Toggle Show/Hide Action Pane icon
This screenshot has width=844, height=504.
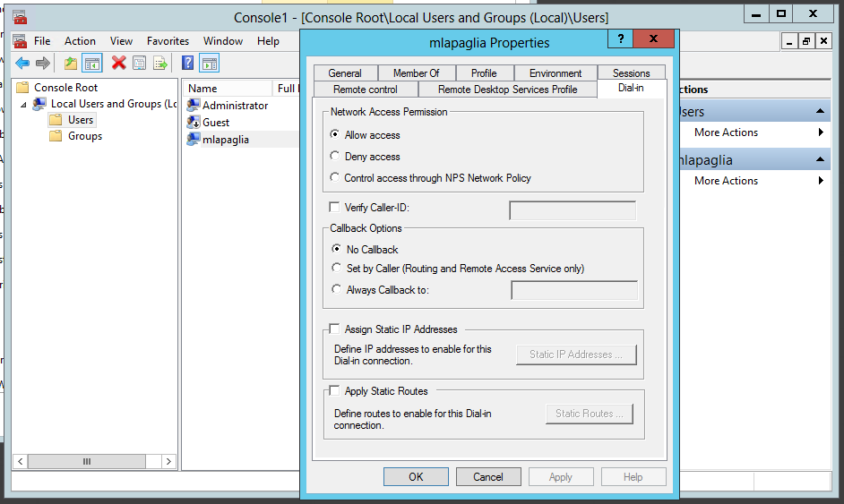tap(210, 64)
